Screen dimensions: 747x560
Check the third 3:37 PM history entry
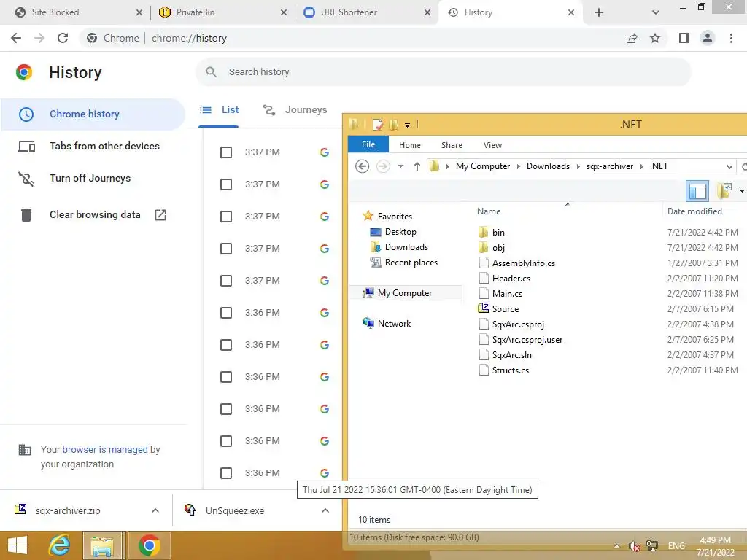tap(226, 217)
